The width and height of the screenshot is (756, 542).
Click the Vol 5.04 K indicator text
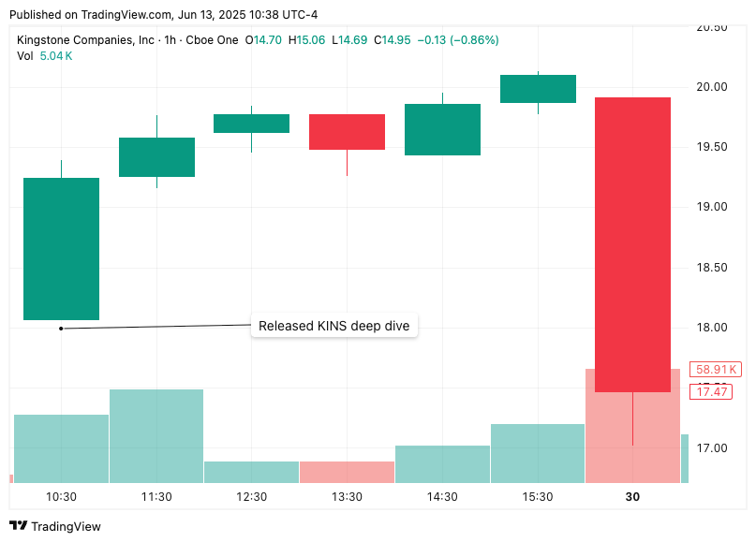pyautogui.click(x=44, y=56)
